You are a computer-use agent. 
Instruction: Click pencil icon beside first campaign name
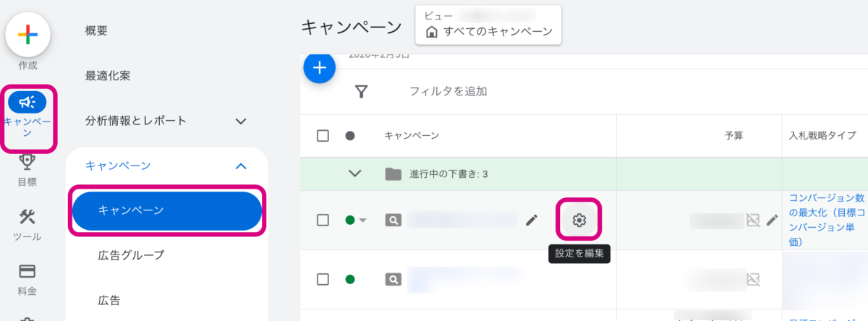(532, 221)
